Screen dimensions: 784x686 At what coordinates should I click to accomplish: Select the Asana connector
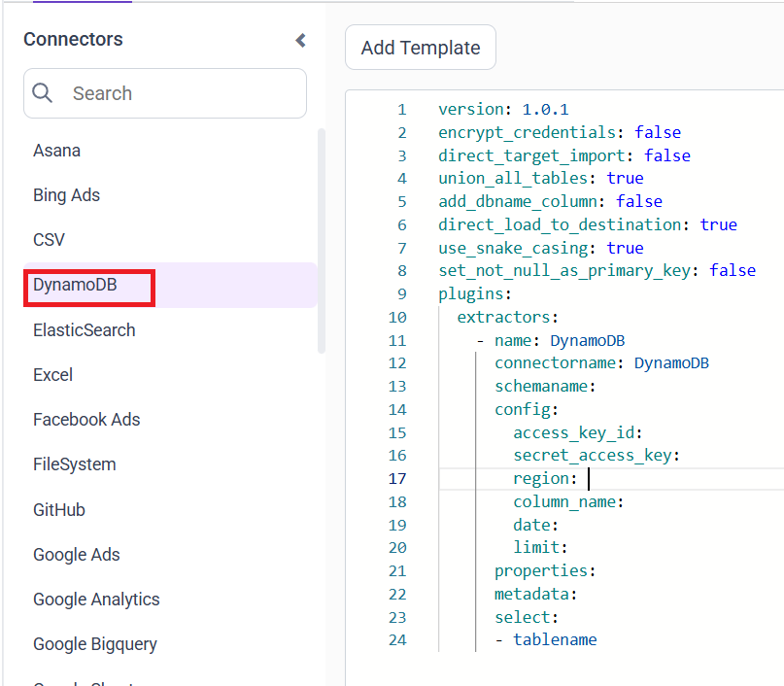56,150
